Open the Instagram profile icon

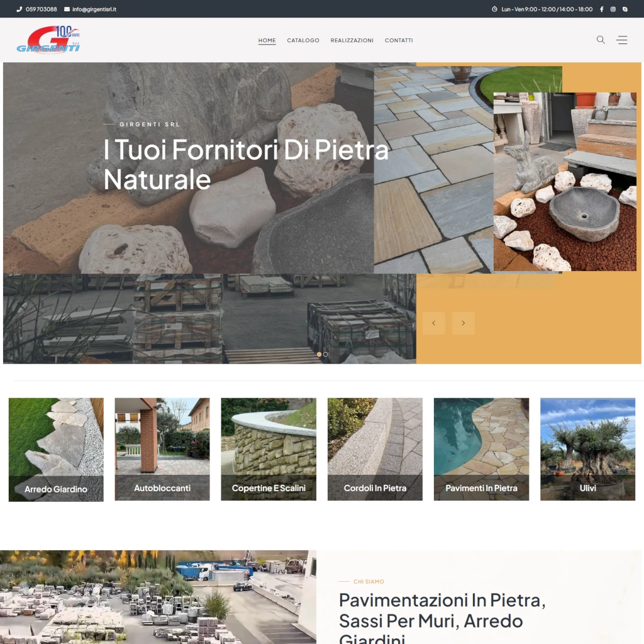613,9
